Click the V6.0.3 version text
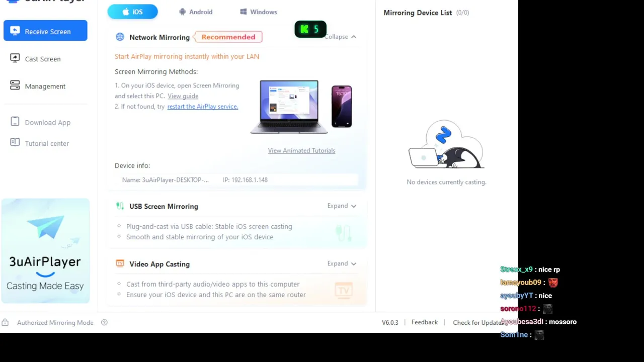Viewport: 644px width, 362px height. coord(390,322)
